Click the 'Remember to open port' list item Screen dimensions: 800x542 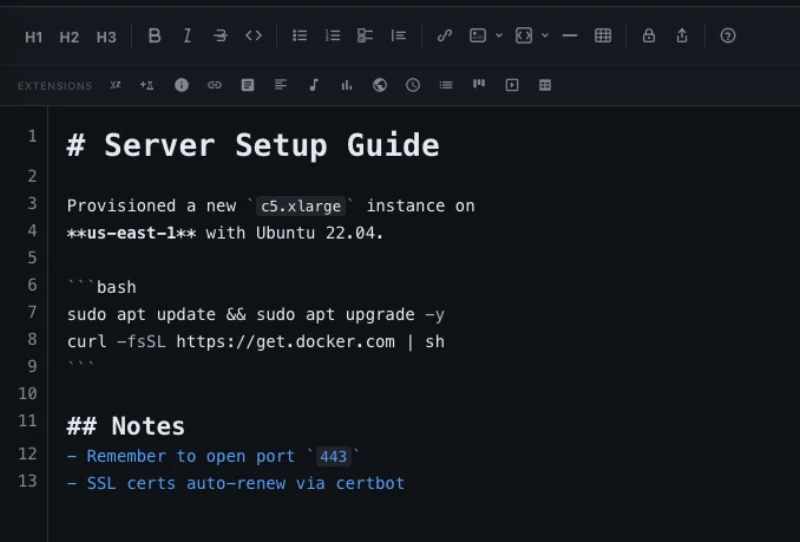(x=213, y=456)
